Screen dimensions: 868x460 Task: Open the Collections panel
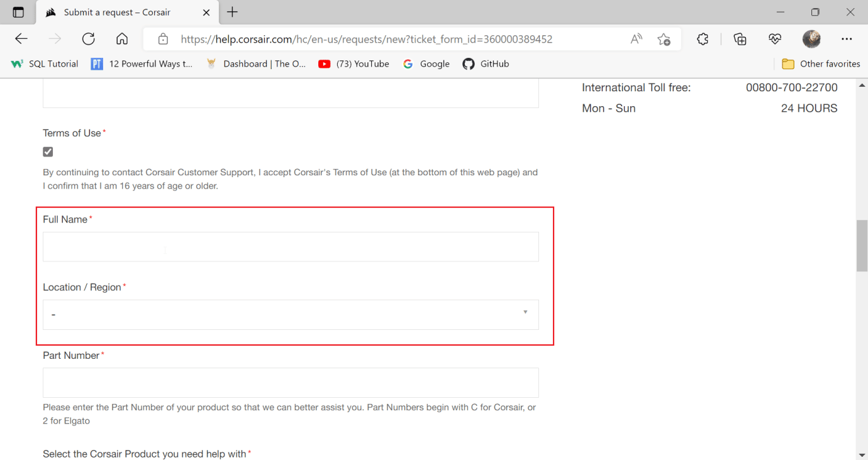pos(740,39)
